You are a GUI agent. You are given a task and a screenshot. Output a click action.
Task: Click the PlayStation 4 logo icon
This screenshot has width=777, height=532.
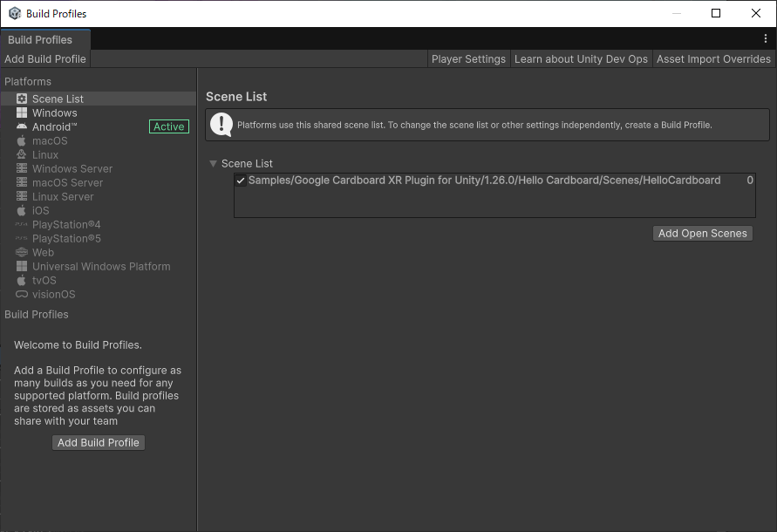[x=22, y=225]
